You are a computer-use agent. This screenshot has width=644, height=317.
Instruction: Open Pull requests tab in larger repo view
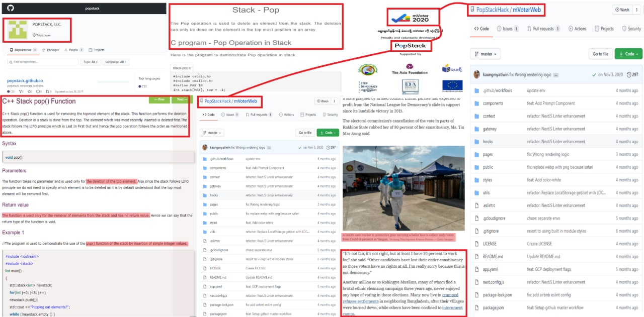click(x=543, y=29)
